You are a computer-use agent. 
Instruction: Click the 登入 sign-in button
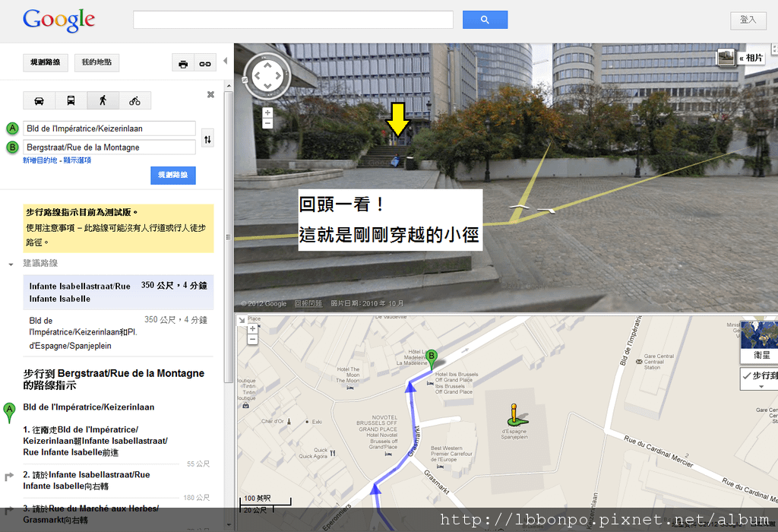(748, 20)
